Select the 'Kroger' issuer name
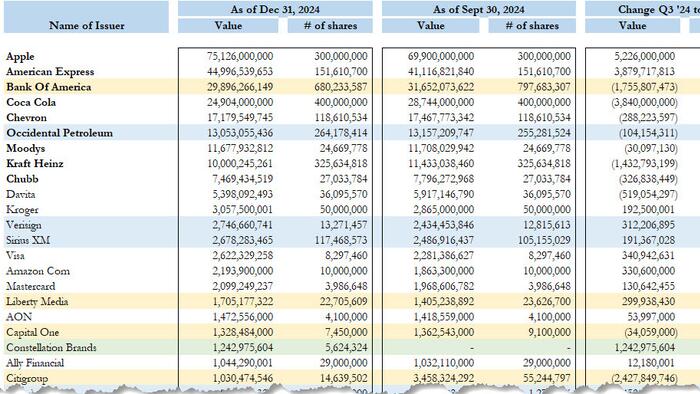The width and height of the screenshot is (700, 394). [22, 209]
